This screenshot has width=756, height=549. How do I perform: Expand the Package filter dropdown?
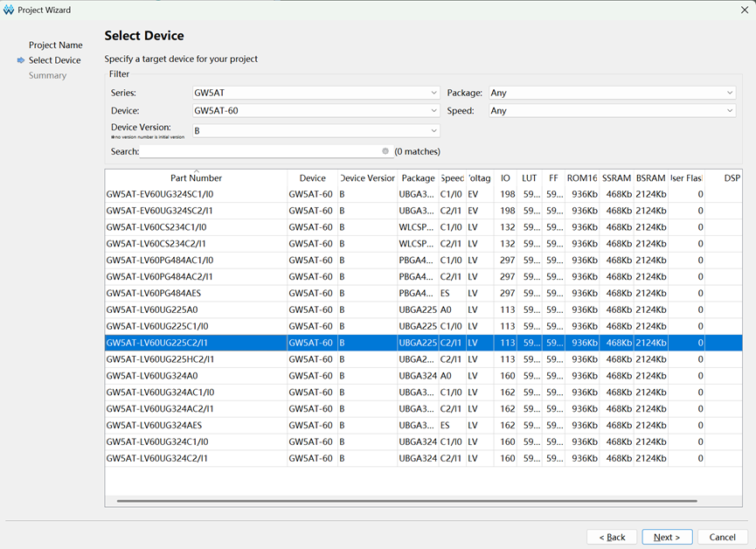tap(613, 93)
